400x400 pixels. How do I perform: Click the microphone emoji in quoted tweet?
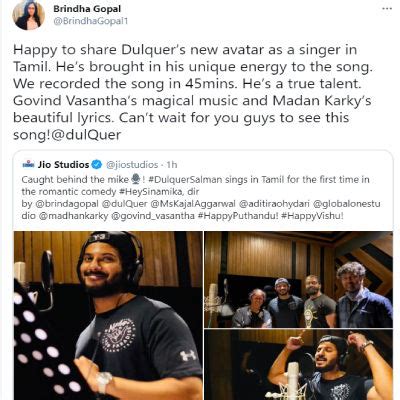[x=136, y=180]
